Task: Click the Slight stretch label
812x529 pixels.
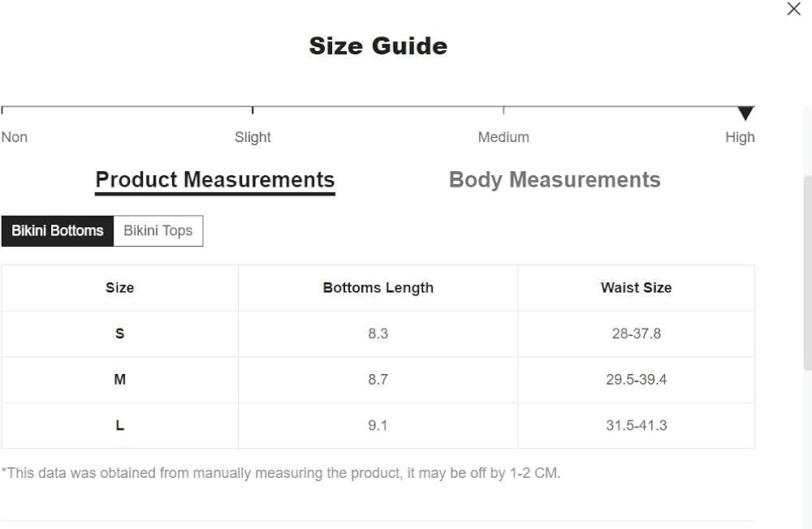Action: pos(253,137)
